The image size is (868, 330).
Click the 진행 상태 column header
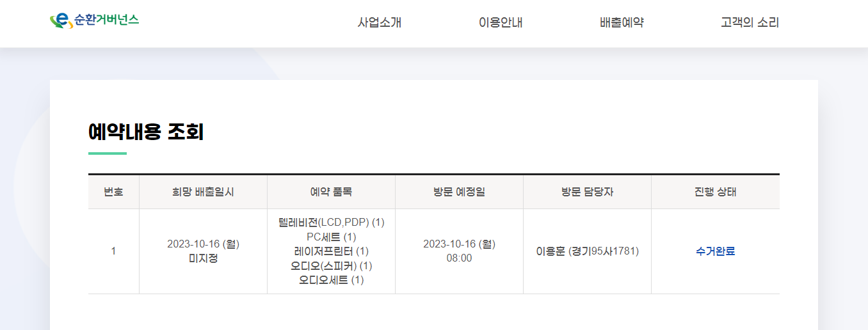715,192
